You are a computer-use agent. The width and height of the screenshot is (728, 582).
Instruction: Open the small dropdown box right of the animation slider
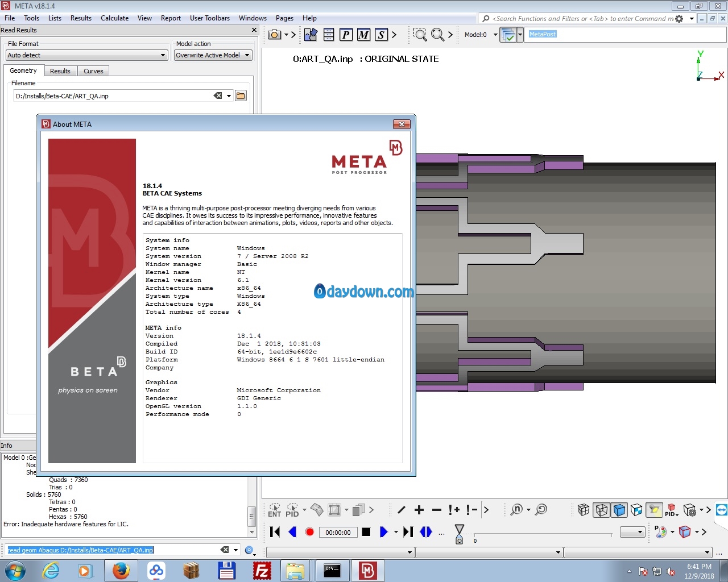[632, 532]
